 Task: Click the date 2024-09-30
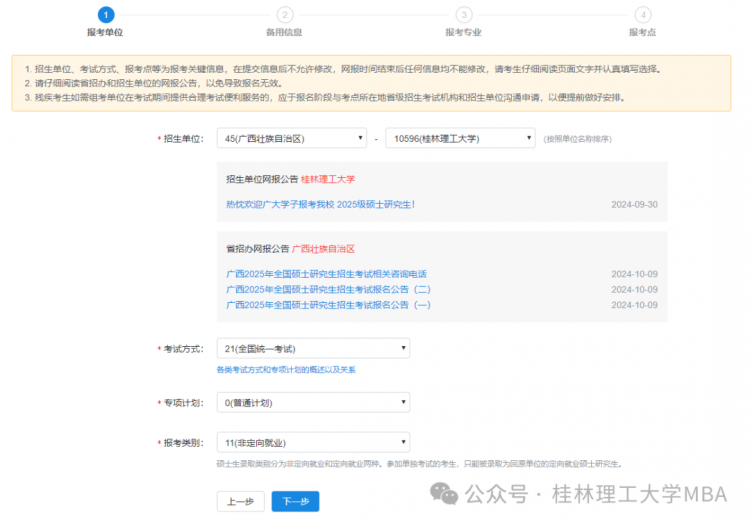[x=634, y=205]
